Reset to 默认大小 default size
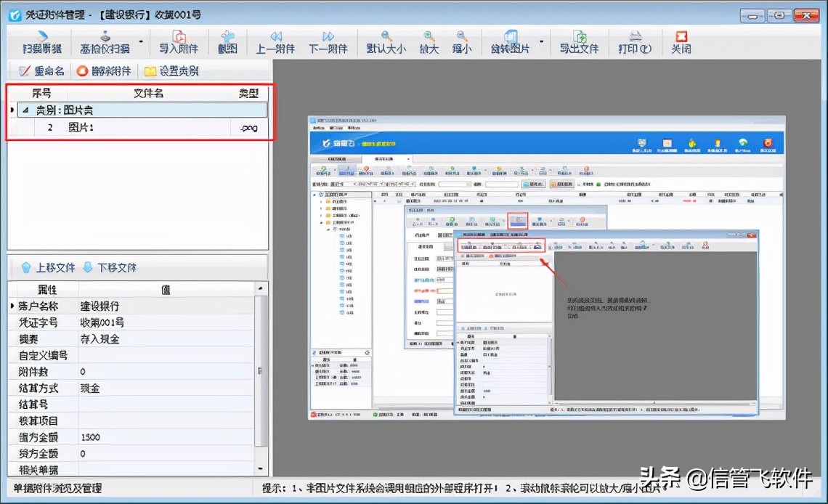This screenshot has height=504, width=828. pyautogui.click(x=386, y=41)
